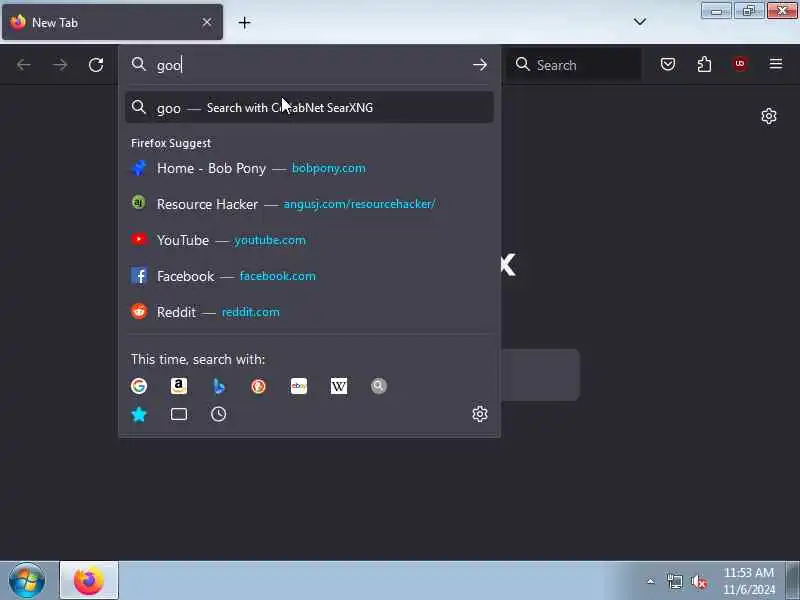Search bookmarks using the star icon

click(x=139, y=414)
